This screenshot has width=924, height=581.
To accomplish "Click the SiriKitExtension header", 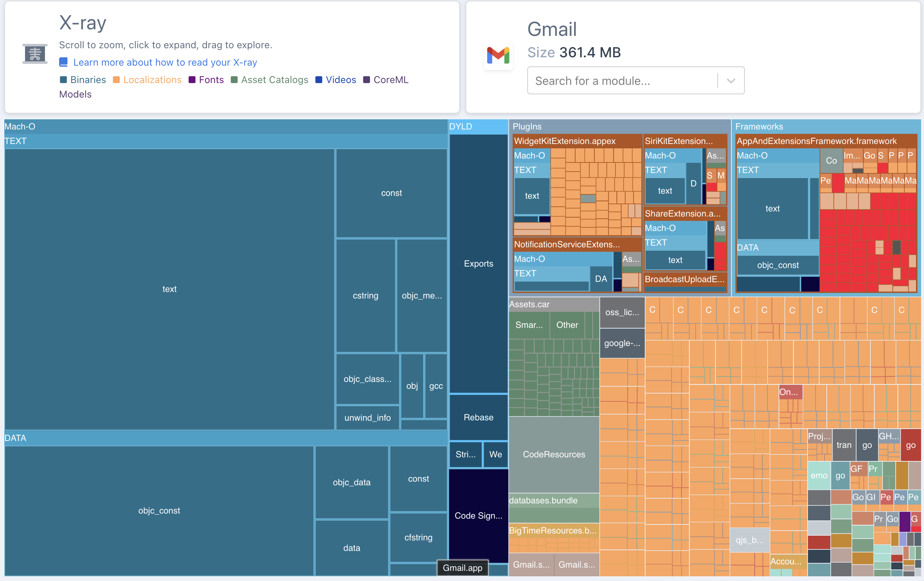I will (678, 141).
